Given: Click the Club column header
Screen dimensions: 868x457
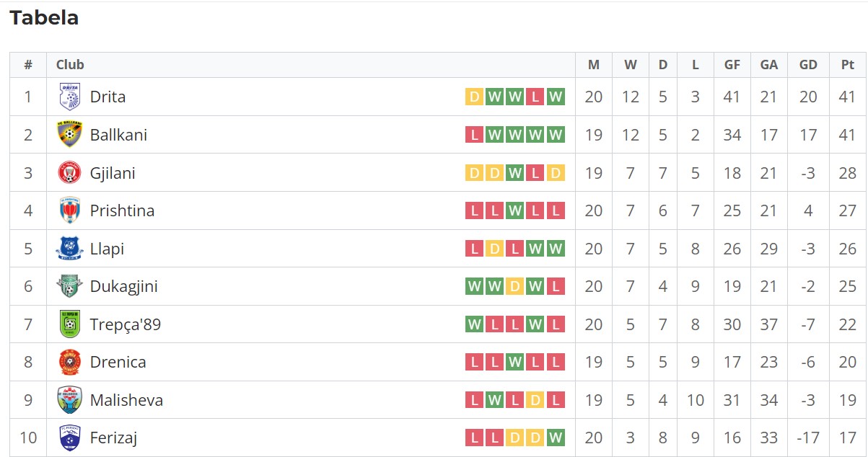Looking at the screenshot, I should 70,65.
